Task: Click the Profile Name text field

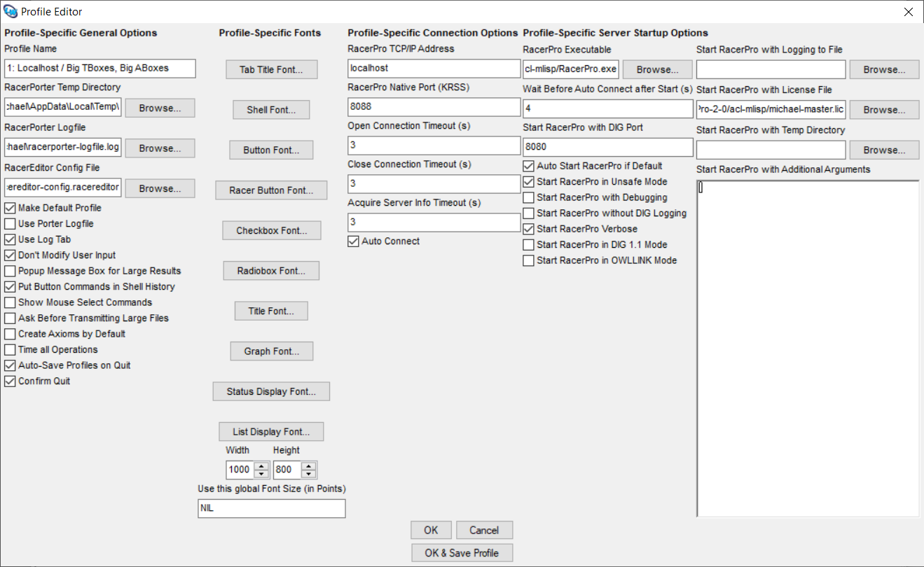Action: pyautogui.click(x=100, y=68)
